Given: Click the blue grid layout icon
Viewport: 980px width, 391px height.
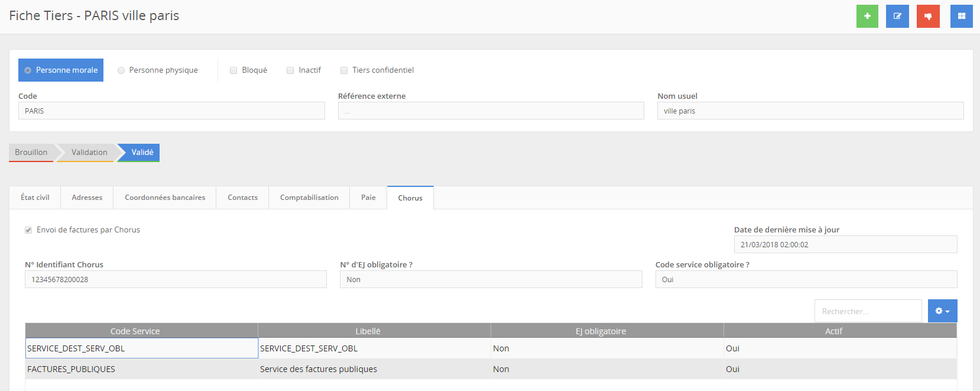Looking at the screenshot, I should [961, 16].
